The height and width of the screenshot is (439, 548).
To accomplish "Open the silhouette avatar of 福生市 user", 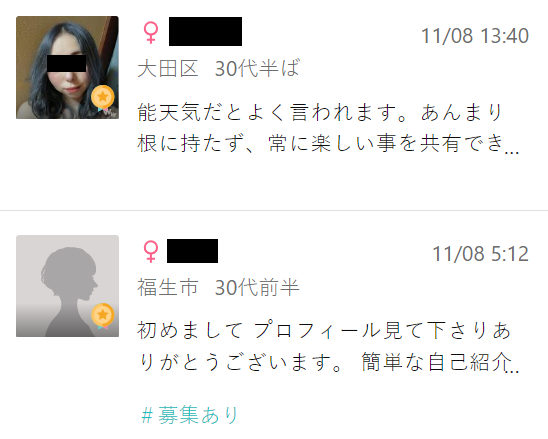I will click(x=67, y=286).
